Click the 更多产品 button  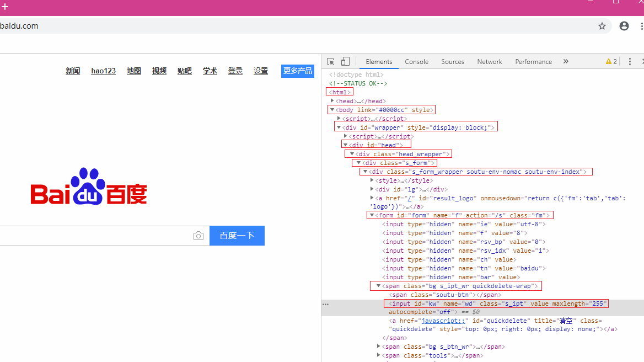(x=298, y=71)
